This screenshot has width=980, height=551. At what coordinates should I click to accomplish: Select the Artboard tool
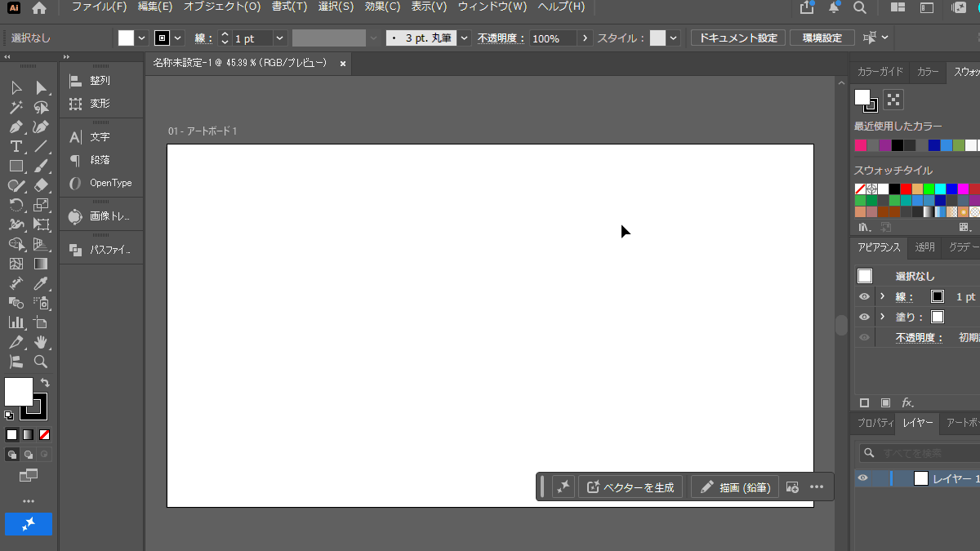[x=41, y=322]
